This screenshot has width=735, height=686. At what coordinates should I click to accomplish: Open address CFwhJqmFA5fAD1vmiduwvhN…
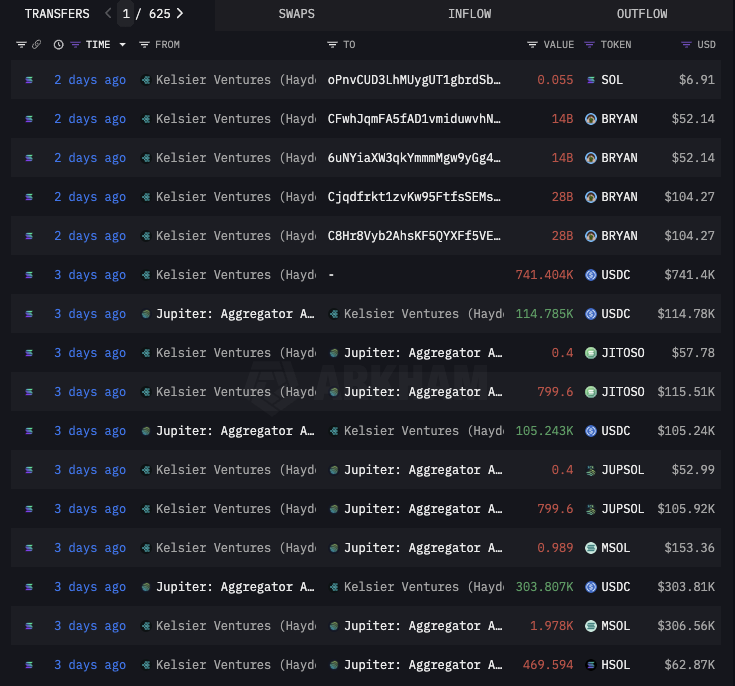point(414,119)
